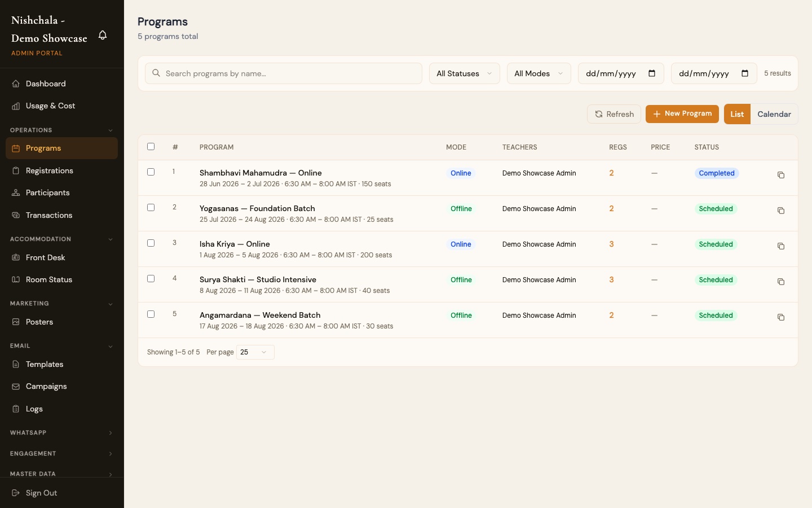This screenshot has width=812, height=508.
Task: Duplicate Yogasanas Foundation Batch via copy icon
Action: pos(781,211)
